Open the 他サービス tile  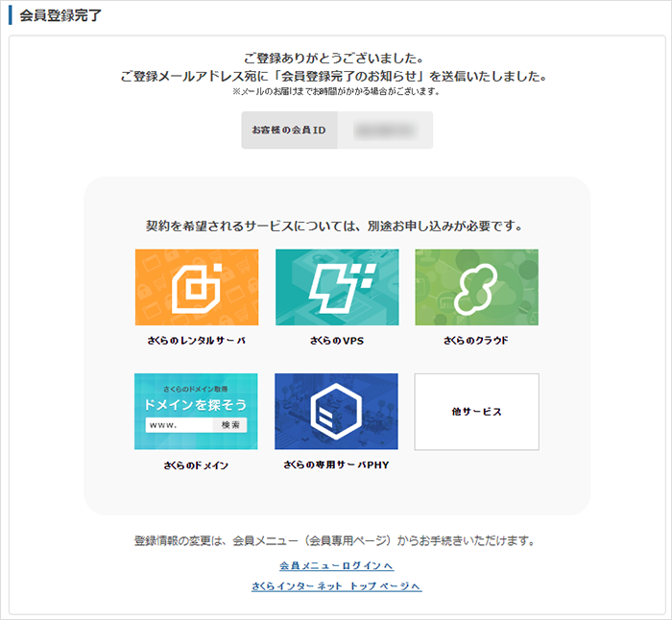pos(476,412)
